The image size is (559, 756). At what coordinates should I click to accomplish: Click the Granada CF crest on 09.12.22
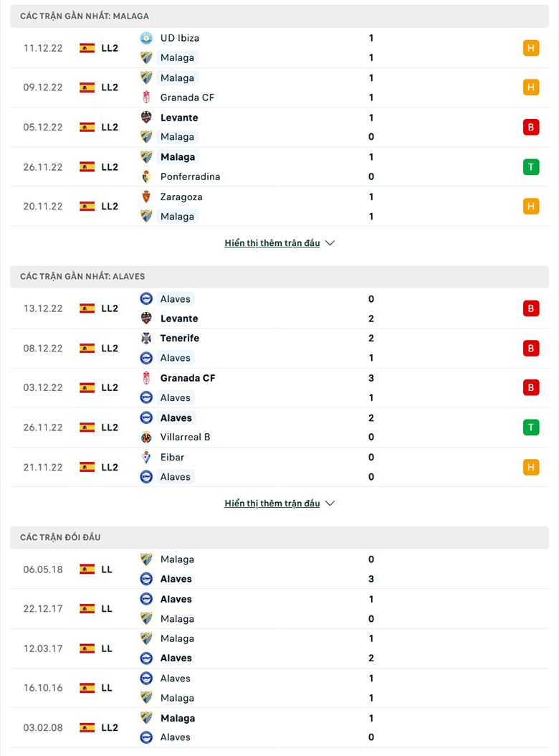146,98
